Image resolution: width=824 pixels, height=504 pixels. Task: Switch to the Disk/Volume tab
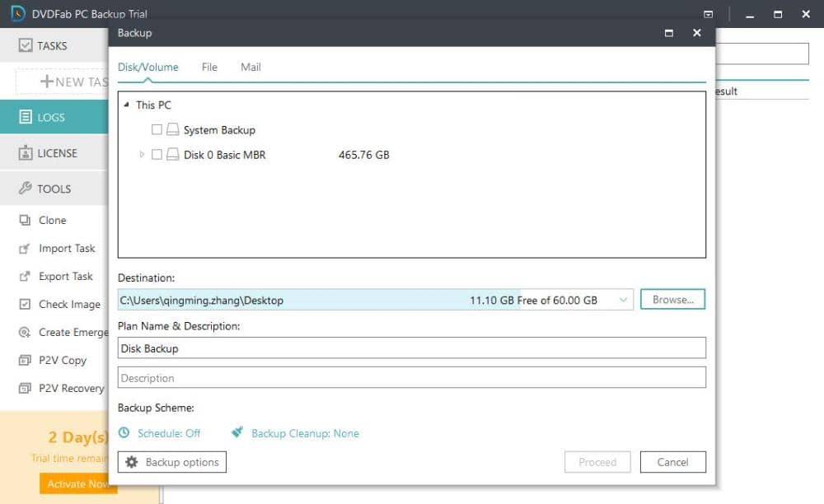(x=147, y=68)
